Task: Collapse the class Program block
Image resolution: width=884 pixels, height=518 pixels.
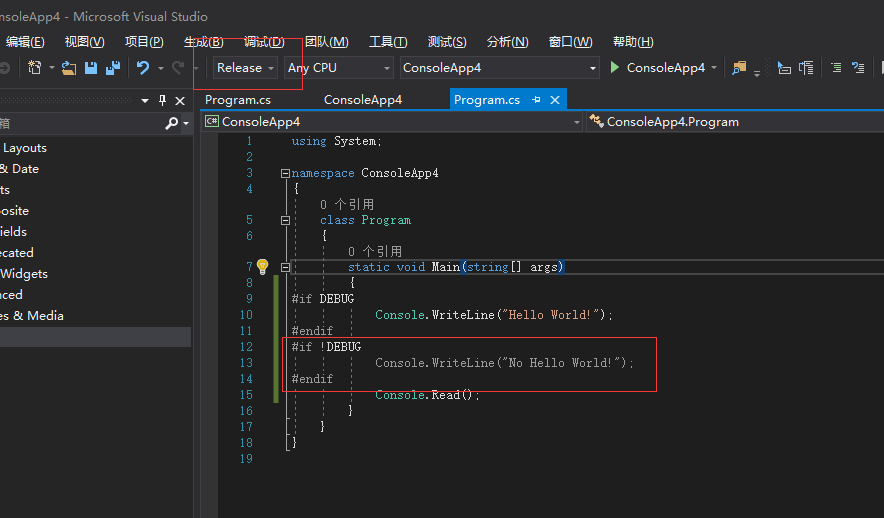Action: point(285,220)
